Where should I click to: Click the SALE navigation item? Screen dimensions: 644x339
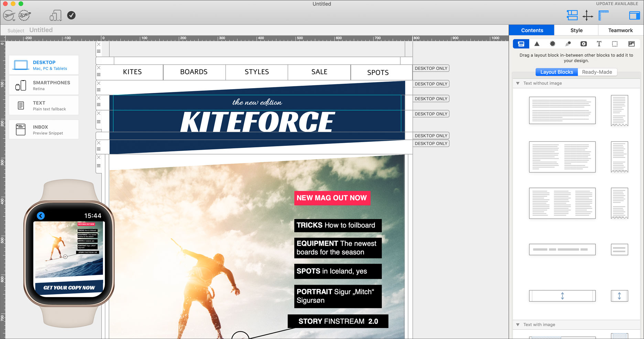319,72
